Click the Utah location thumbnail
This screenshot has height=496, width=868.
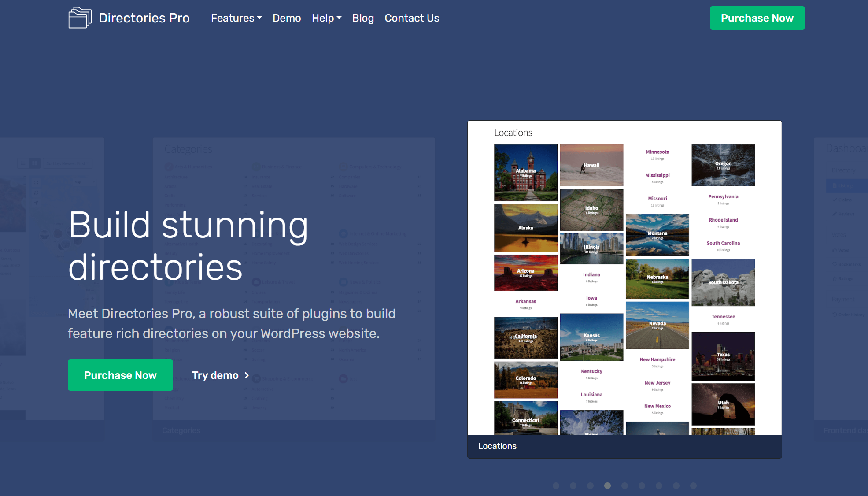click(x=723, y=404)
